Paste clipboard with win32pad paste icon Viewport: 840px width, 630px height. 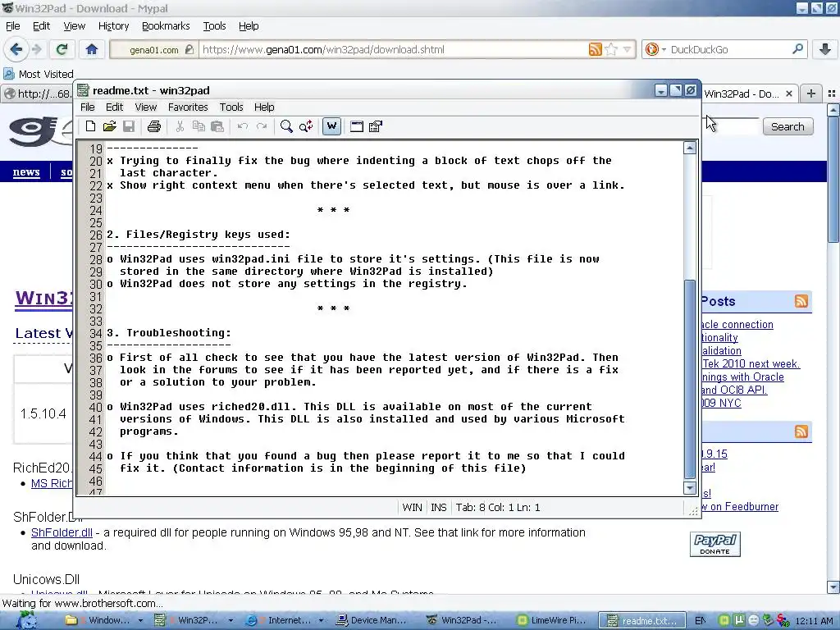pyautogui.click(x=217, y=126)
